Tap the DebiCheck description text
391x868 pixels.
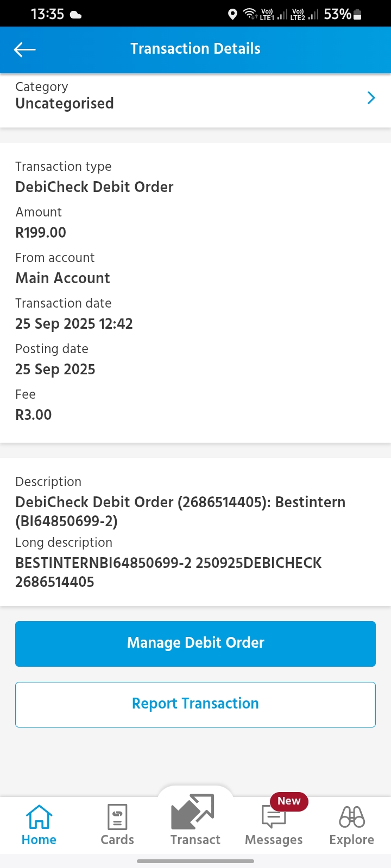180,511
